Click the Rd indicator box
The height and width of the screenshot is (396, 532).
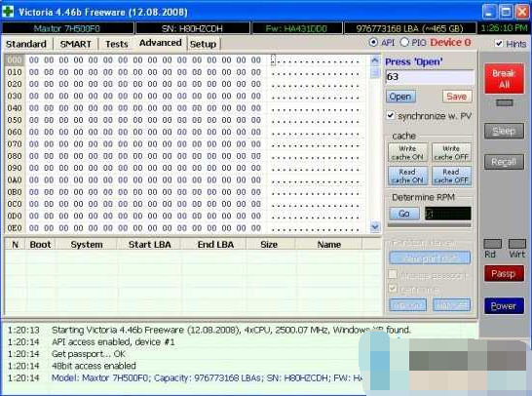coord(492,244)
